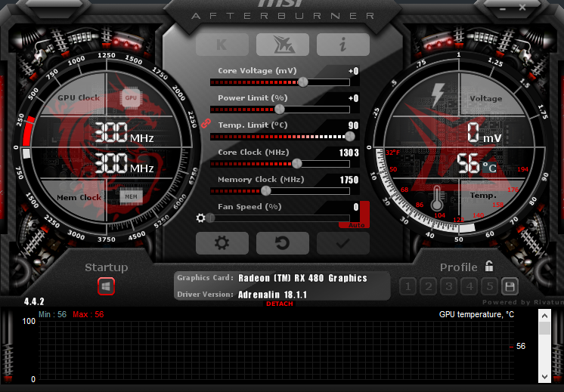
Task: Click the Memory Clock value 1750
Action: 349,180
